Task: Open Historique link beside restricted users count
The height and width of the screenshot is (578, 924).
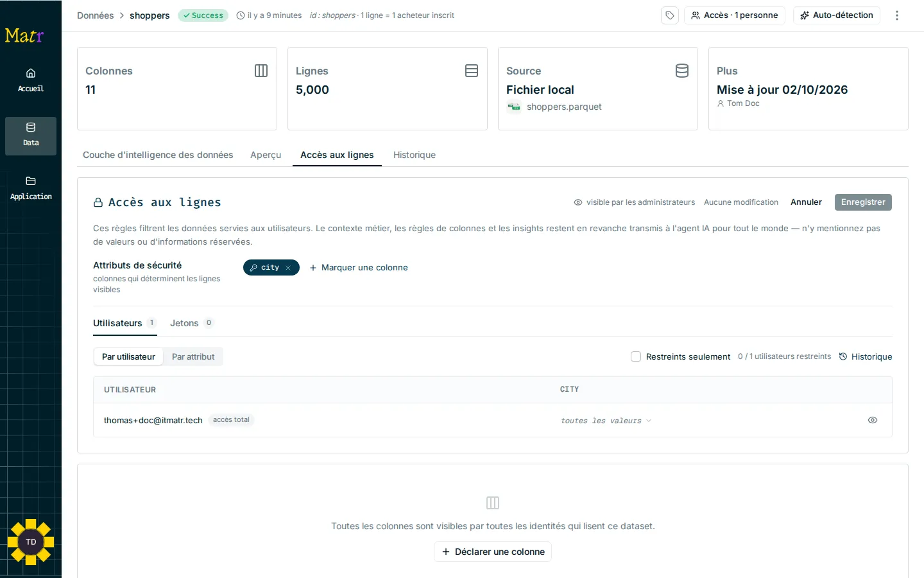Action: [866, 356]
